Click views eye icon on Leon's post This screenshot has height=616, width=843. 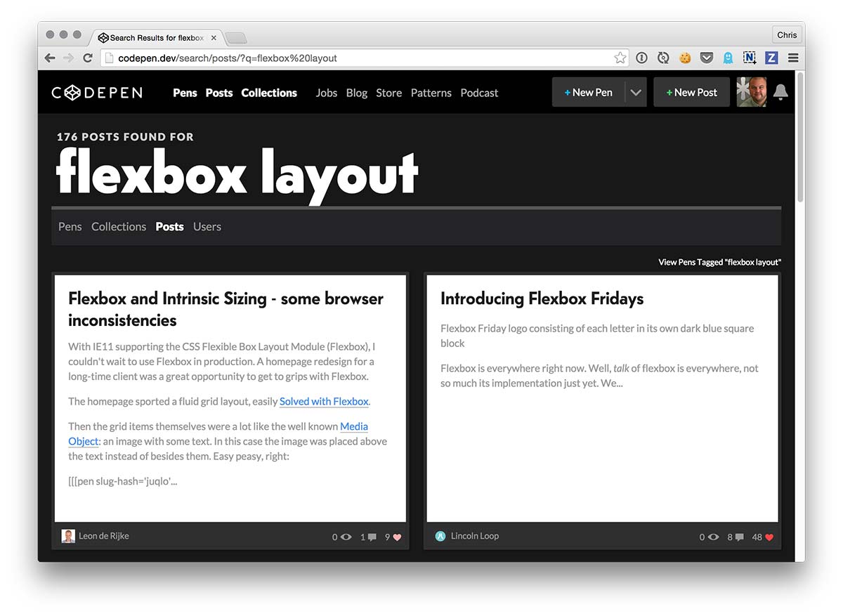[x=346, y=537]
